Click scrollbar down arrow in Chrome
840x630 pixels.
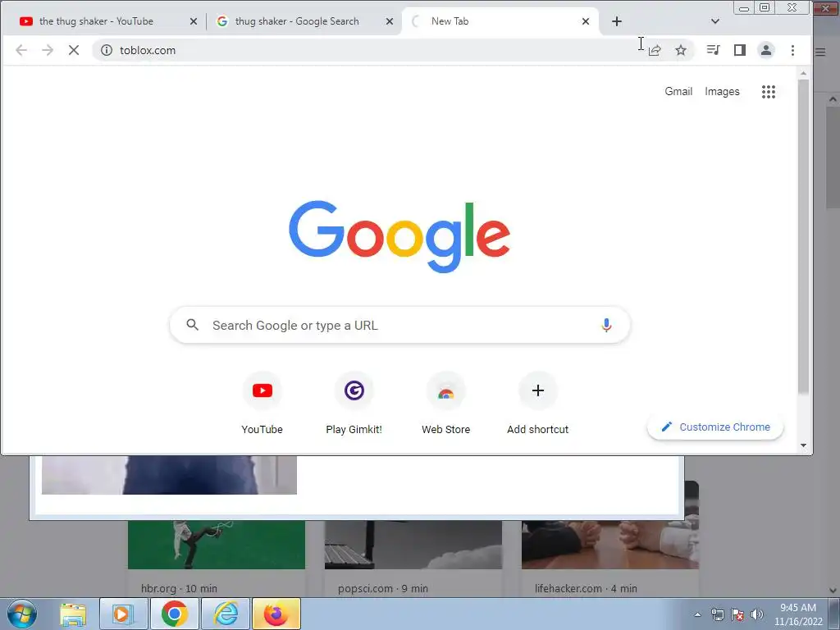[803, 445]
